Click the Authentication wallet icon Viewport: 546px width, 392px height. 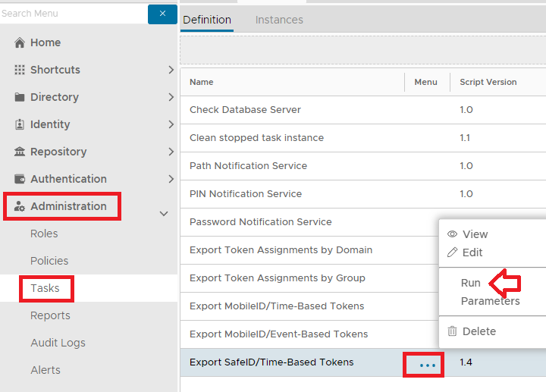click(20, 179)
